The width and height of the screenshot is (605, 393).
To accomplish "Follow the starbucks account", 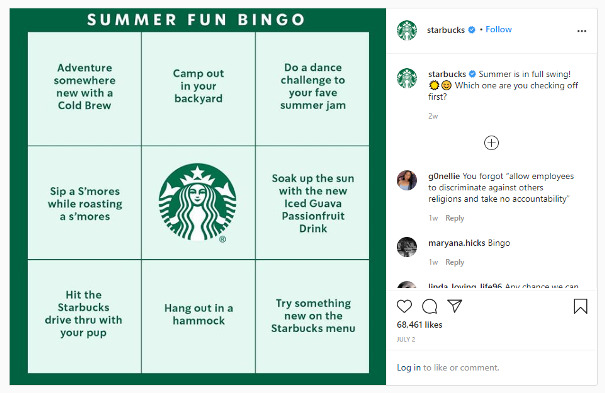I will coord(499,29).
